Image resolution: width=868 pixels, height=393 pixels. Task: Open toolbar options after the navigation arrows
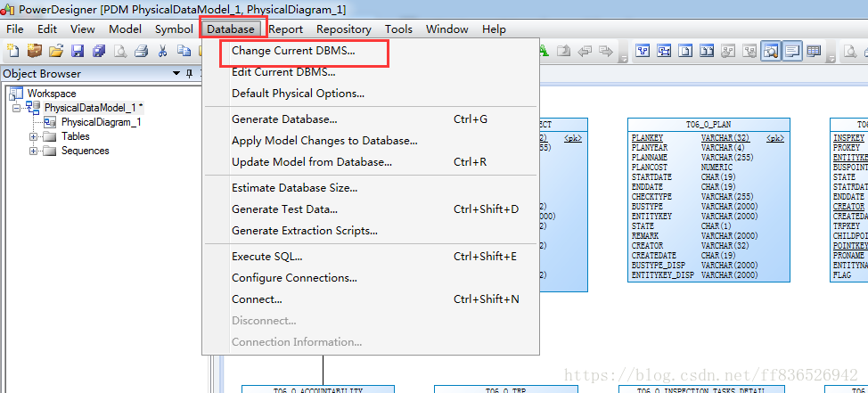pyautogui.click(x=623, y=58)
